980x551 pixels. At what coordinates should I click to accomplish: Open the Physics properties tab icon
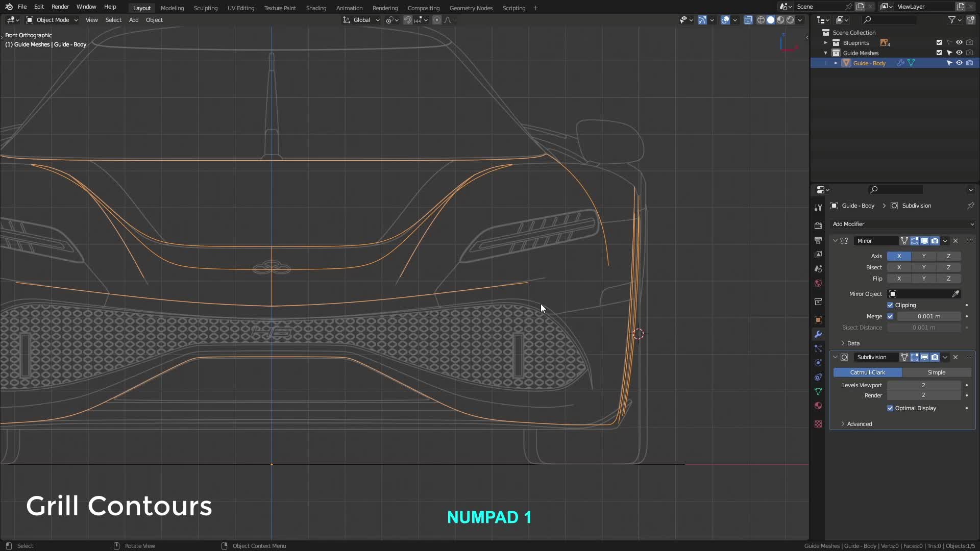(818, 363)
